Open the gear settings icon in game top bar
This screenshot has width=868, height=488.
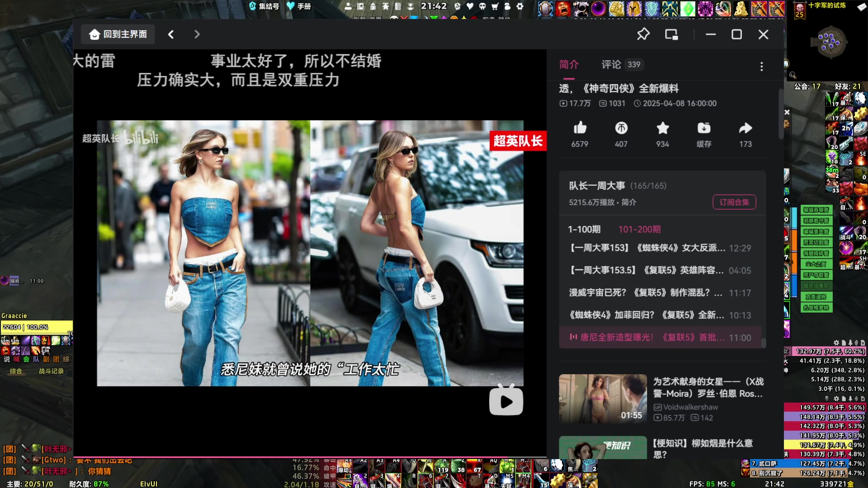[x=520, y=6]
